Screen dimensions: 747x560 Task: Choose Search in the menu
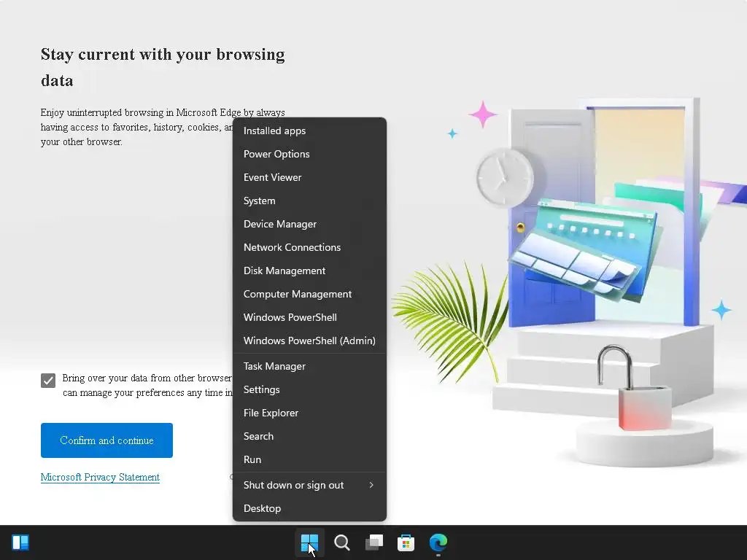point(309,436)
